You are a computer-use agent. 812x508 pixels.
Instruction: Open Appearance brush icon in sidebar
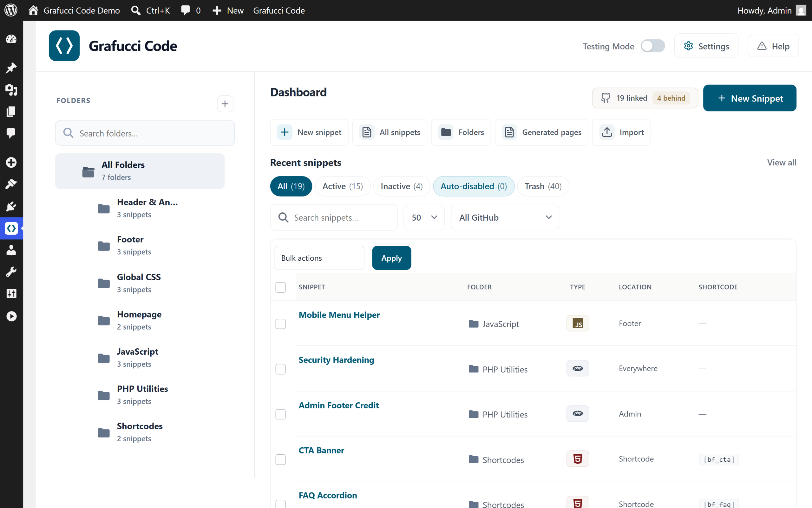tap(11, 184)
